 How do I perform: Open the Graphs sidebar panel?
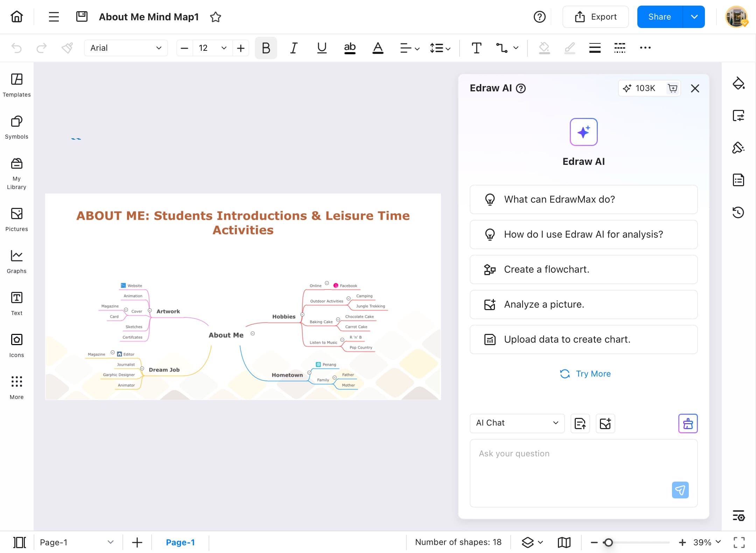coord(16,261)
